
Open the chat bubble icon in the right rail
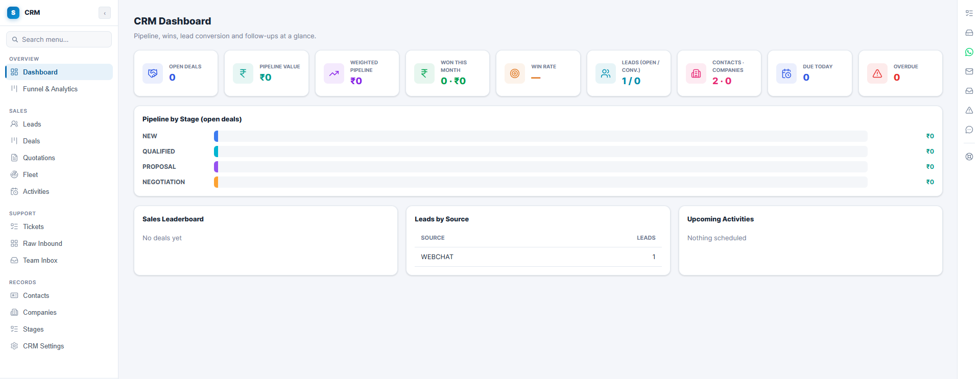point(969,130)
